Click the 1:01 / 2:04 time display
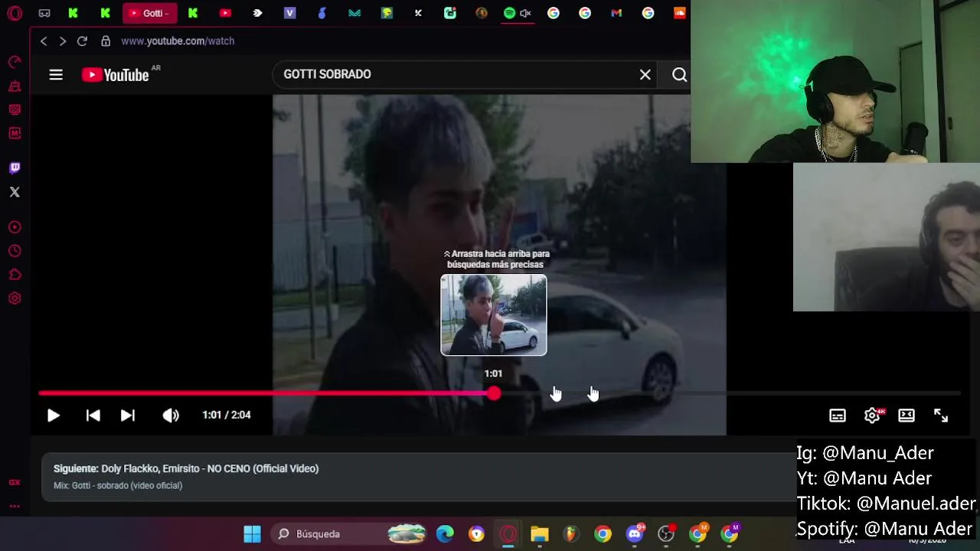Screen dimensions: 980x551 [227, 415]
